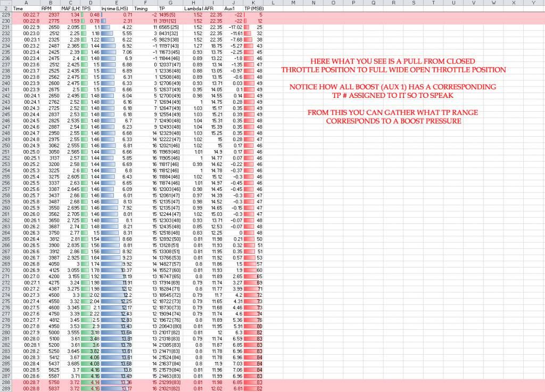Click row header 260

(5, 208)
